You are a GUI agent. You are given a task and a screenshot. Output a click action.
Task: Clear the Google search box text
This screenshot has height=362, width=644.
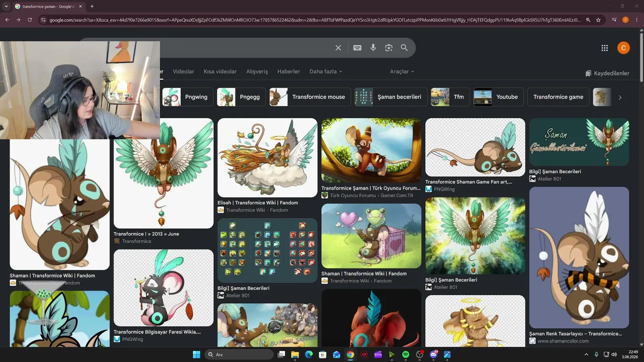click(x=338, y=48)
